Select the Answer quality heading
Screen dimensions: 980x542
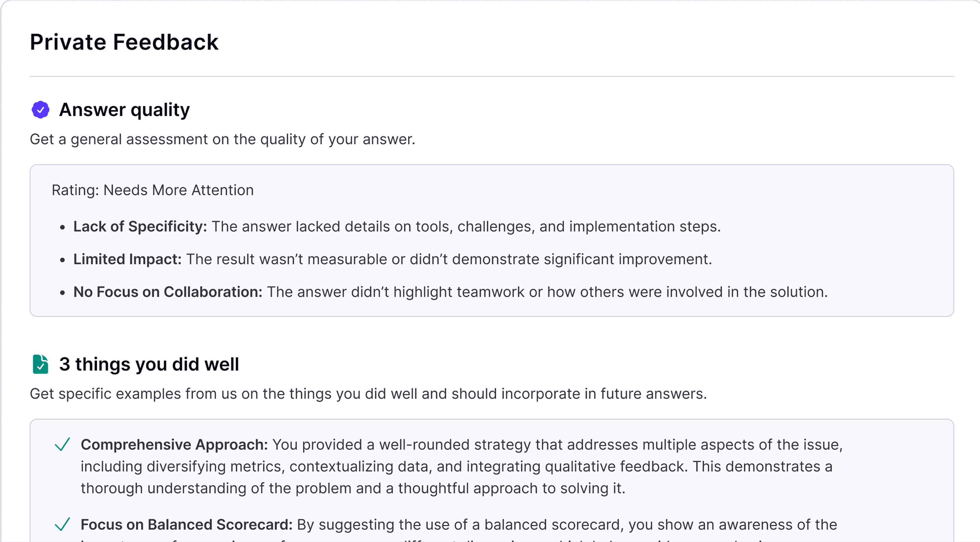pyautogui.click(x=124, y=110)
